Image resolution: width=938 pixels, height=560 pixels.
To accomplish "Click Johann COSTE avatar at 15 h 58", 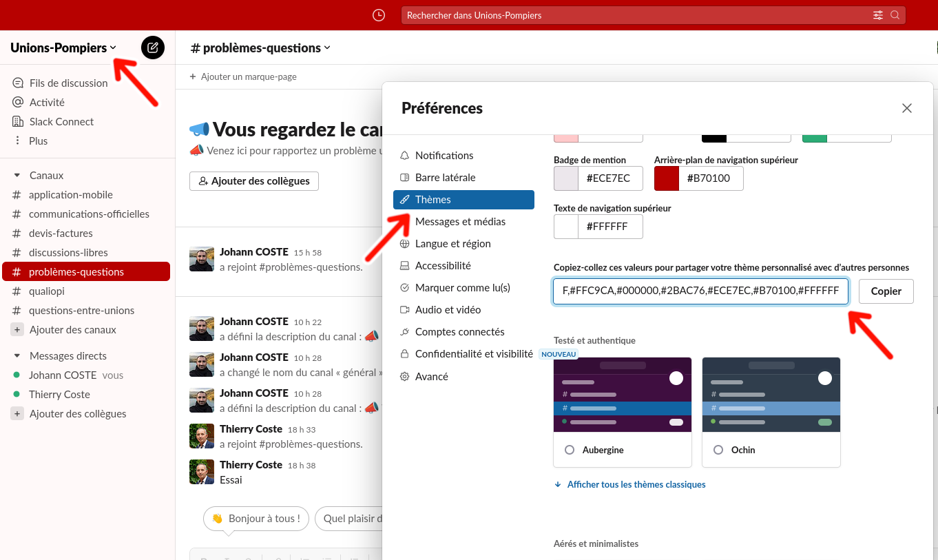I will click(x=202, y=259).
